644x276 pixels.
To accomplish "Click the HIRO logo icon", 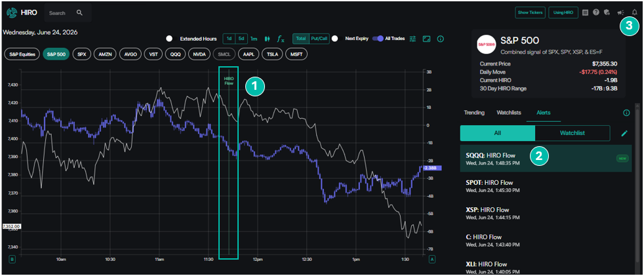I will click(x=11, y=12).
